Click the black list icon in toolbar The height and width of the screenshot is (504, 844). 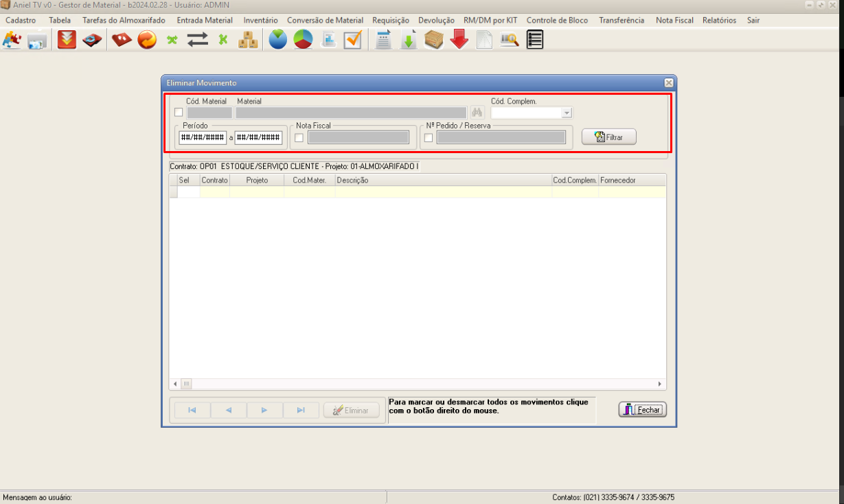click(535, 40)
